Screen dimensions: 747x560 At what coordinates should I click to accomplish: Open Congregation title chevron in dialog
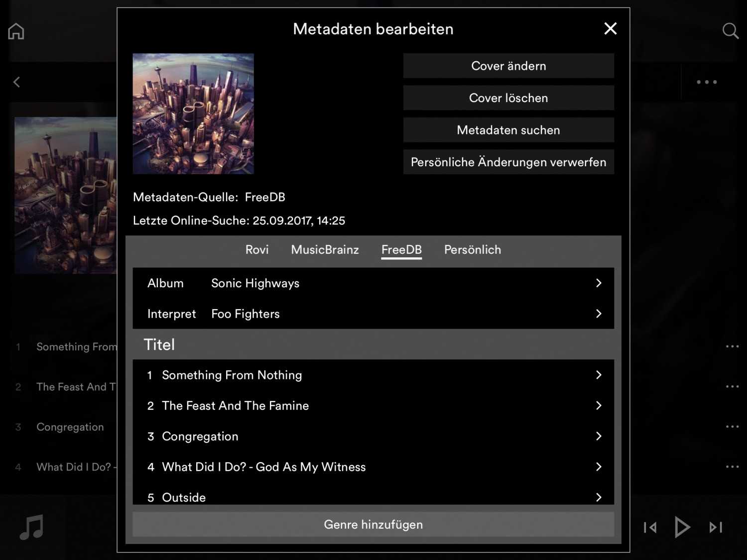point(599,436)
